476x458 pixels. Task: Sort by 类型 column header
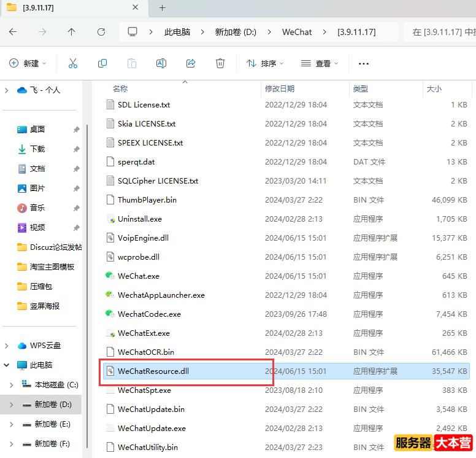[x=360, y=88]
